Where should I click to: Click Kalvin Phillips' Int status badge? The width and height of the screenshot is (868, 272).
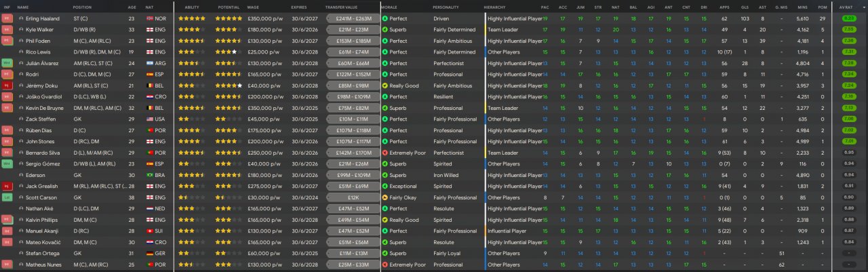tap(7, 220)
